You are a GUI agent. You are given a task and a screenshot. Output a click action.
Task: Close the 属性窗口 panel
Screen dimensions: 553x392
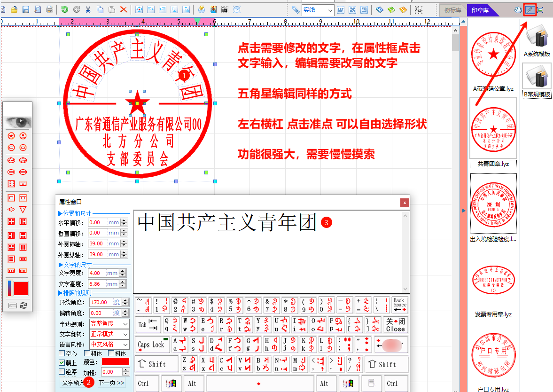[405, 203]
